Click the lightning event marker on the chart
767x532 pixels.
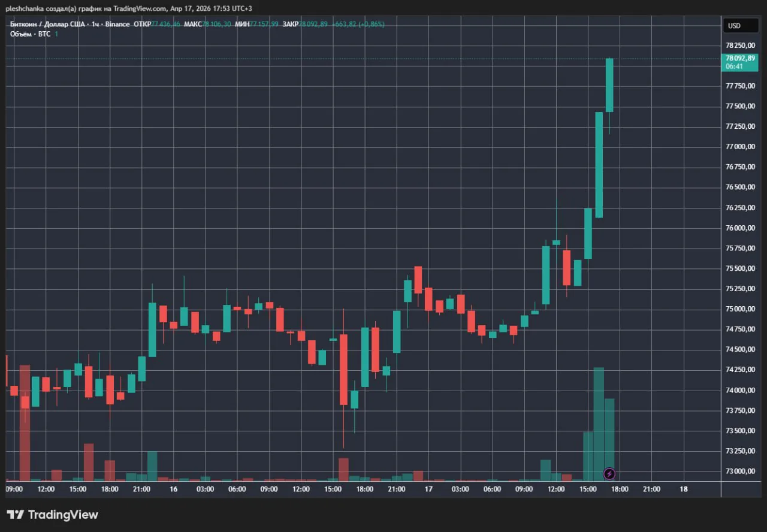pyautogui.click(x=609, y=474)
